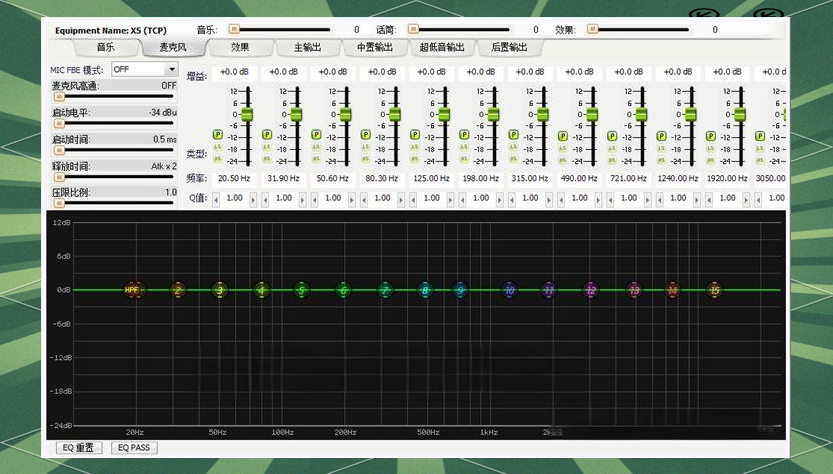Click the 315.00 Hz frequency field

(x=528, y=178)
